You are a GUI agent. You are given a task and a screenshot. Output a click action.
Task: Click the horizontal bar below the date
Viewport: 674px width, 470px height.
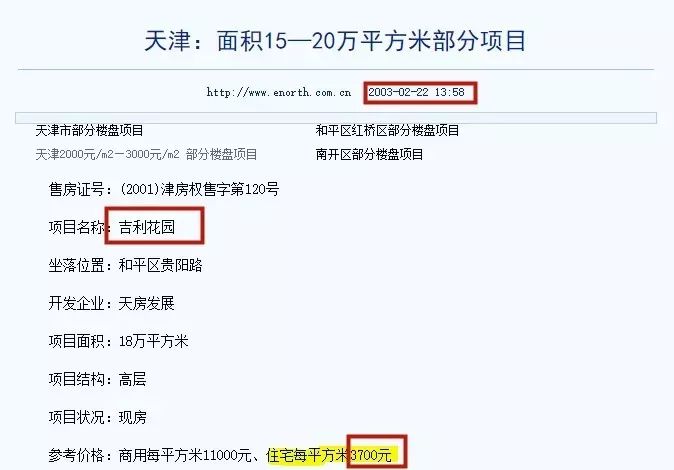(336, 118)
